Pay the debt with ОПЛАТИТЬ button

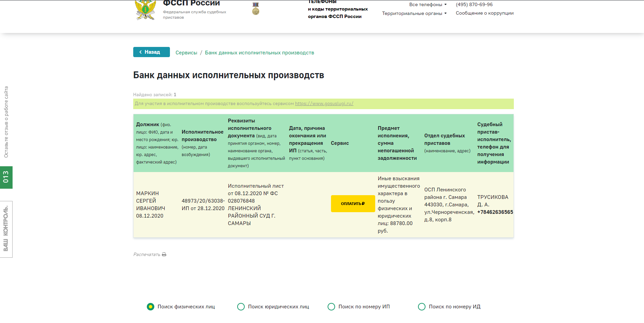coord(353,204)
